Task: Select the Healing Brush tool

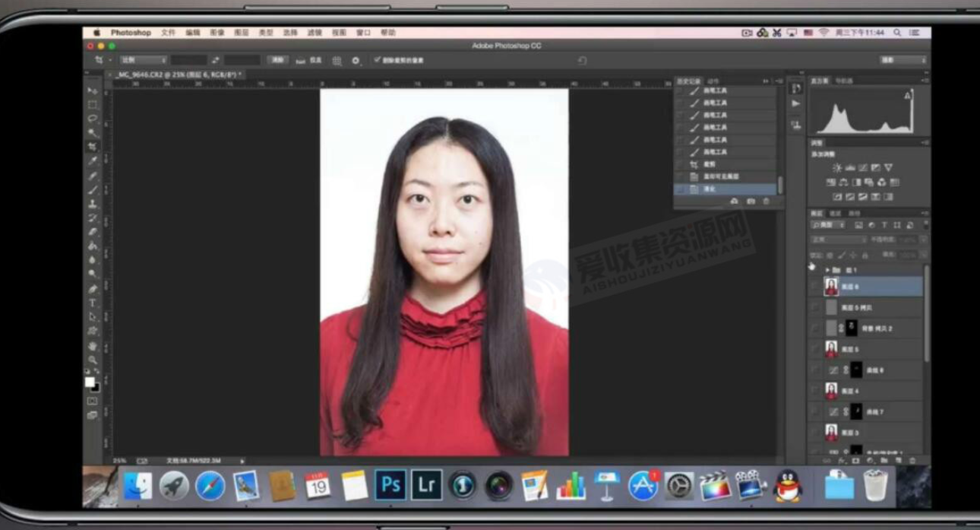Action: [93, 176]
